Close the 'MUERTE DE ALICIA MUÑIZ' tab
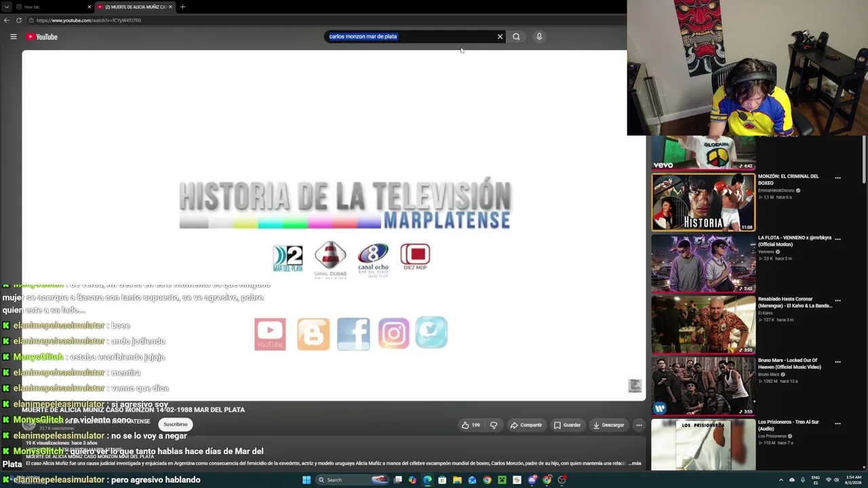 (x=170, y=7)
